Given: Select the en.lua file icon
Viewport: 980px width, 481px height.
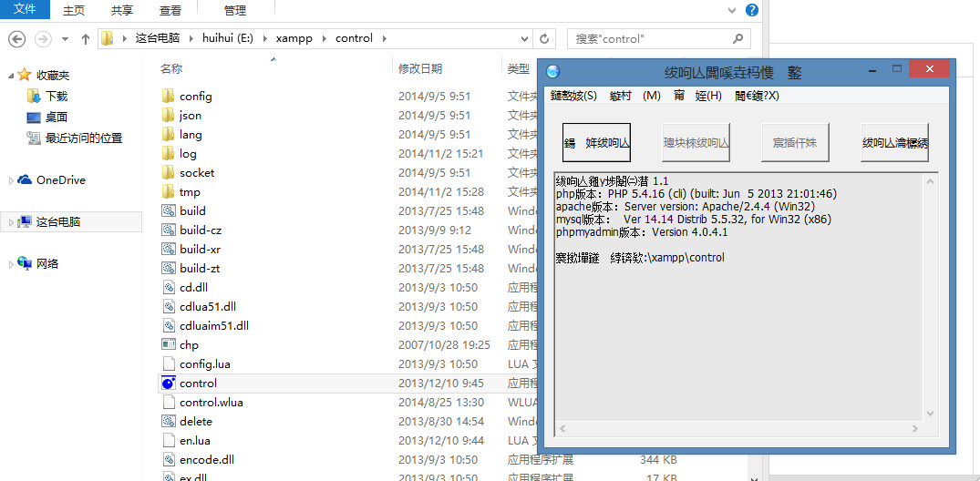Looking at the screenshot, I should tap(168, 440).
